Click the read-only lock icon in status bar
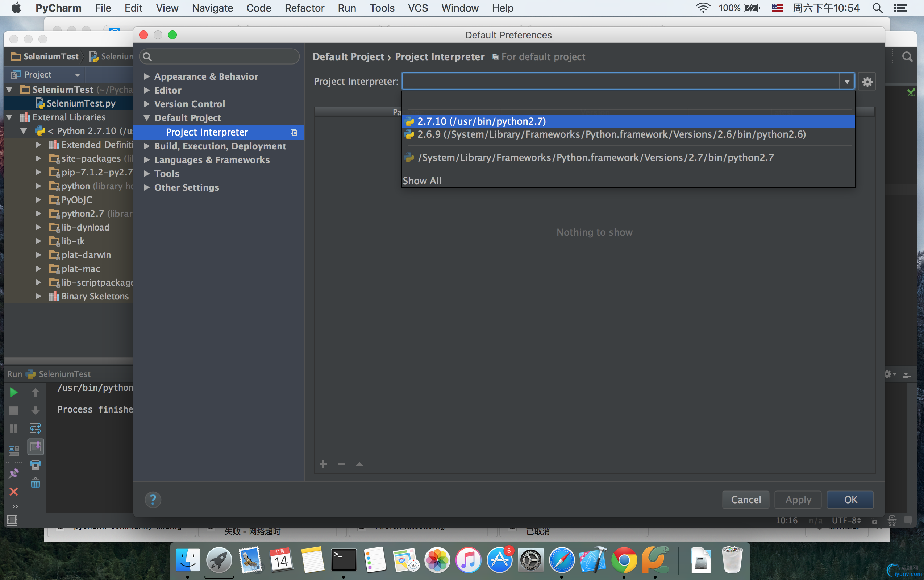Image resolution: width=924 pixels, height=580 pixels. (874, 521)
